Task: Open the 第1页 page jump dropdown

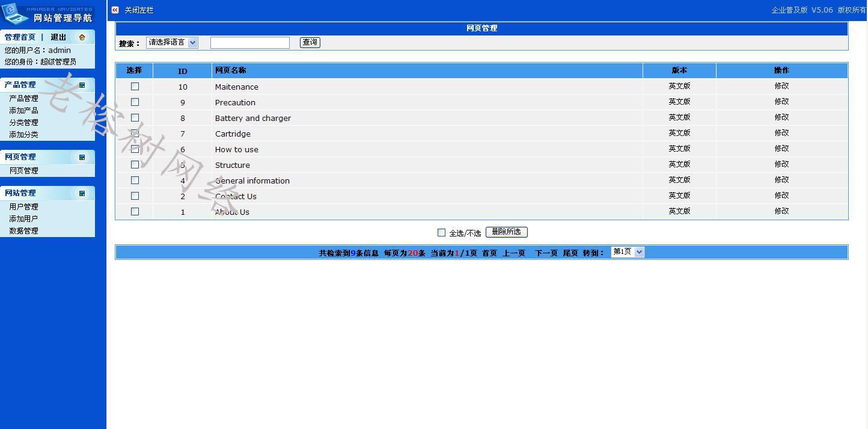Action: [x=628, y=252]
